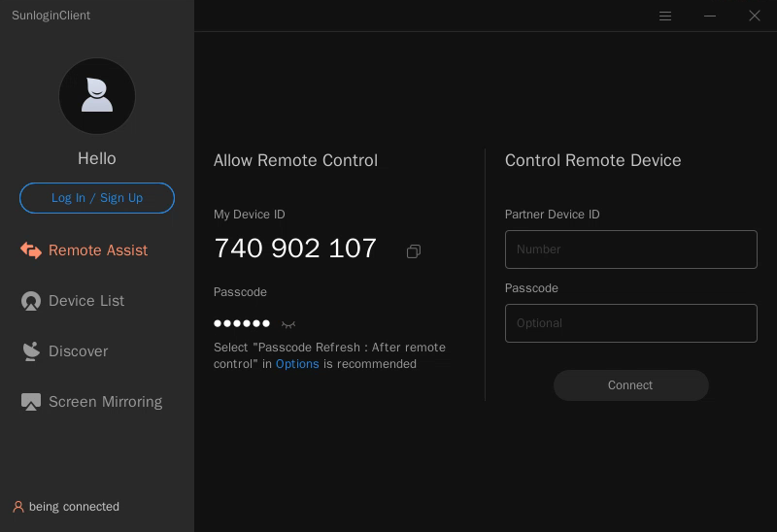This screenshot has height=532, width=777.
Task: Open the Options link
Action: click(297, 364)
